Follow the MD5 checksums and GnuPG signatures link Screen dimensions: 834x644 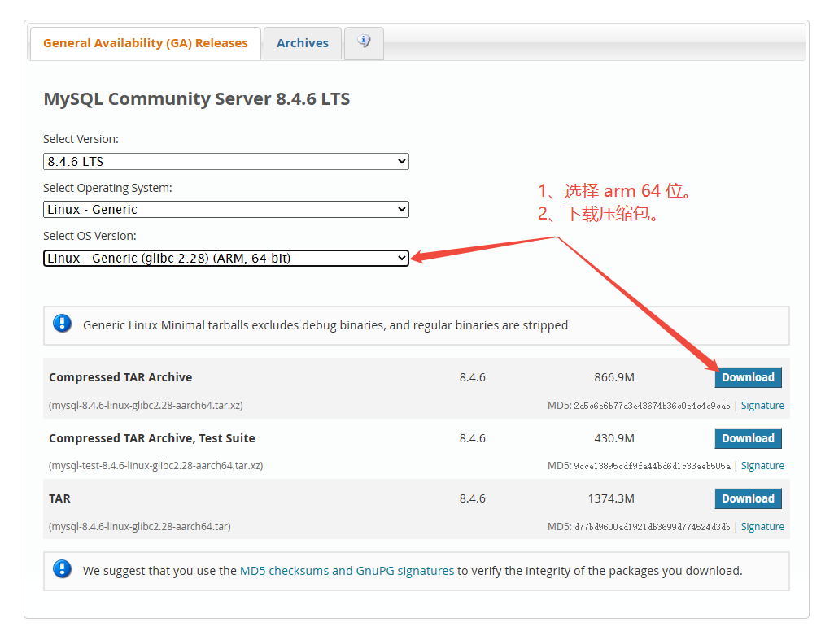[x=347, y=571]
